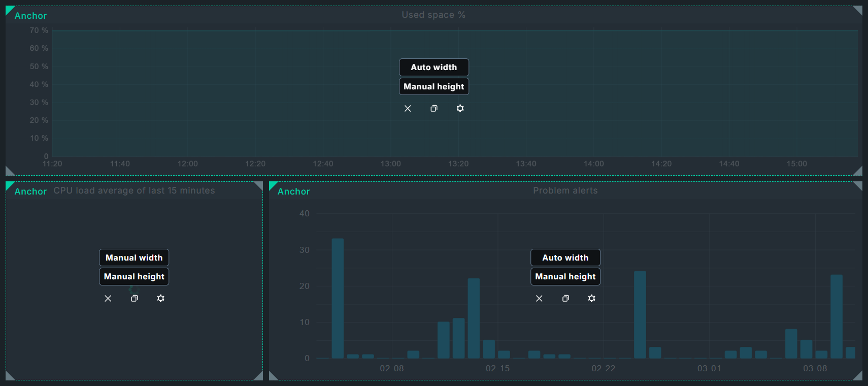Toggle Manual height on Used space % widget
The height and width of the screenshot is (386, 868).
coord(434,86)
